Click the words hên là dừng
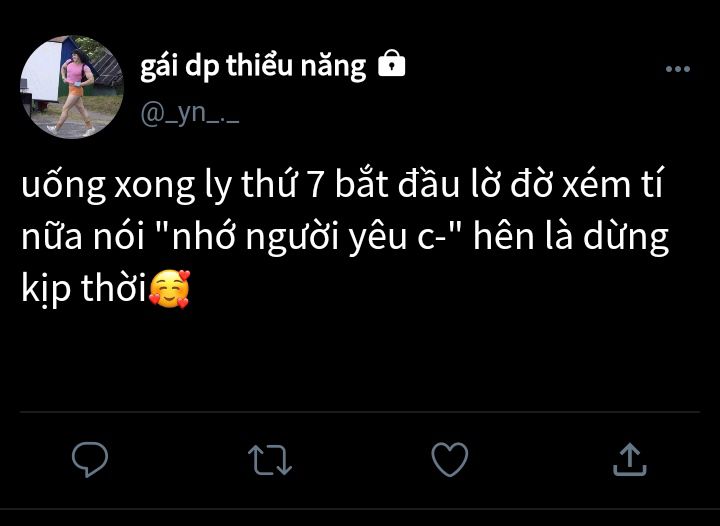The width and height of the screenshot is (720, 526). click(571, 237)
